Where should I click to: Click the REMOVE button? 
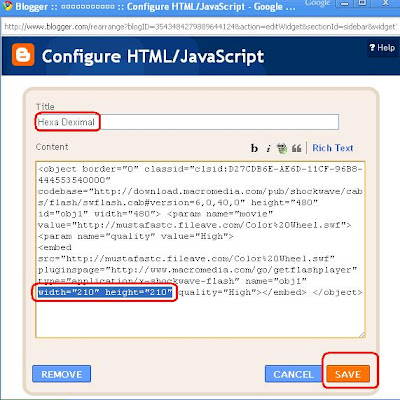pyautogui.click(x=62, y=374)
